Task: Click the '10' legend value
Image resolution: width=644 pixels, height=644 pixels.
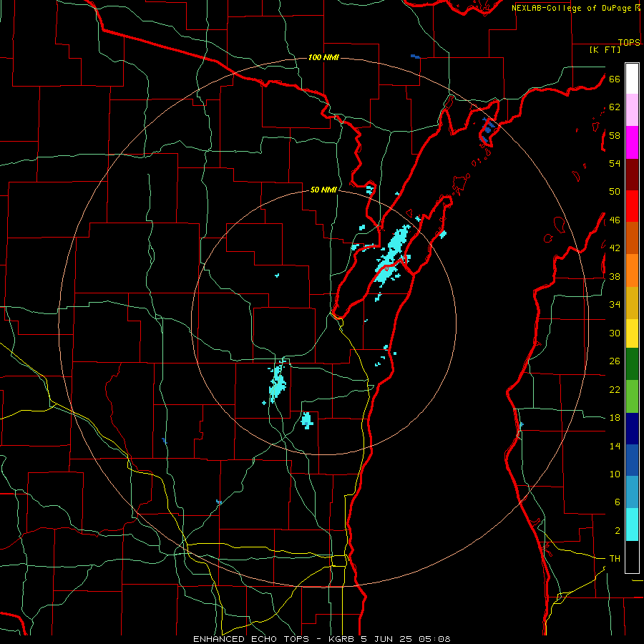Action: tap(615, 474)
